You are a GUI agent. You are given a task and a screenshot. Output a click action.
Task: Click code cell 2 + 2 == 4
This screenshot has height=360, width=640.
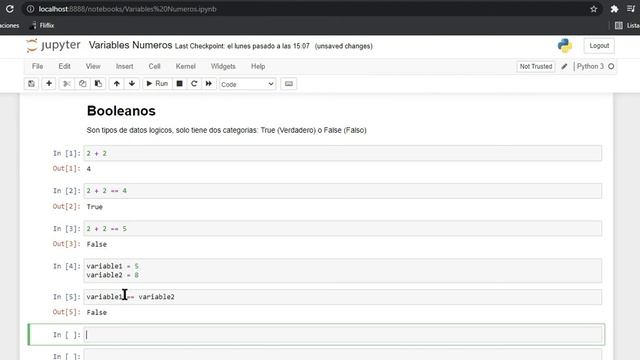coord(342,191)
